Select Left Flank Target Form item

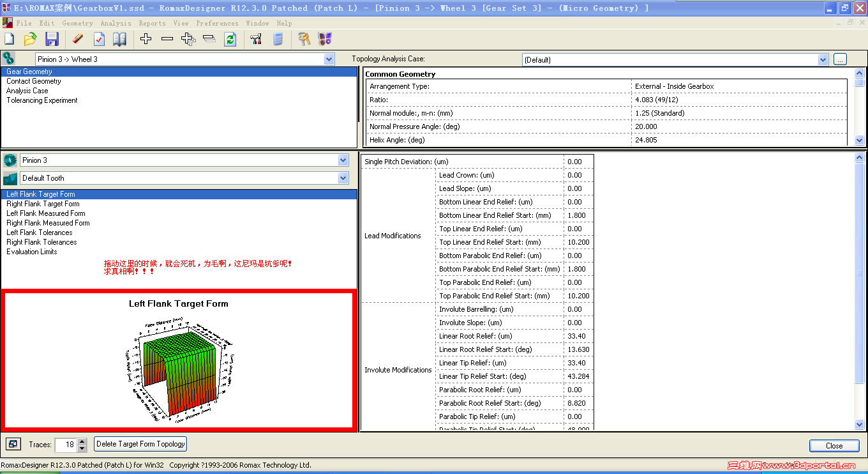(x=179, y=194)
